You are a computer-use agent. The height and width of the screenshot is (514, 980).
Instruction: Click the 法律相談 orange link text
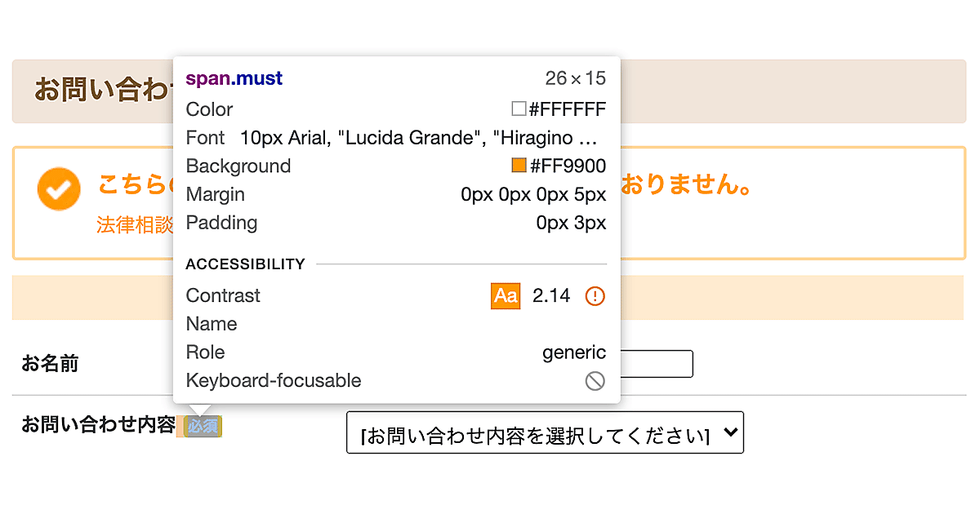[135, 225]
